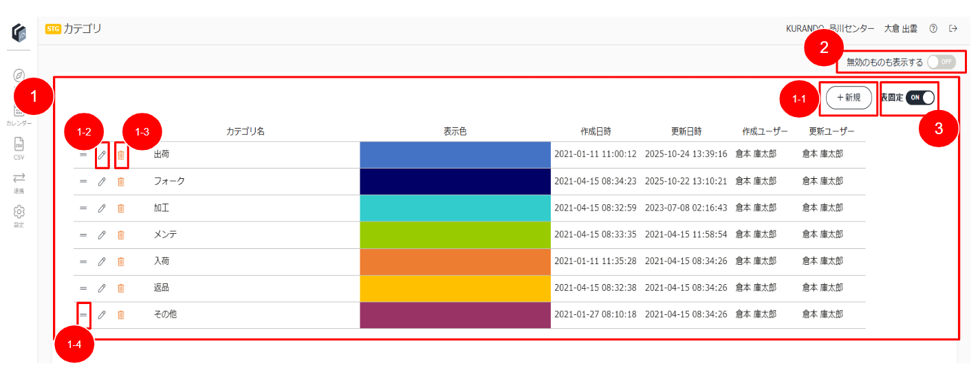Click the 2021-01-27 08:10:18 creation timestamp

(596, 314)
